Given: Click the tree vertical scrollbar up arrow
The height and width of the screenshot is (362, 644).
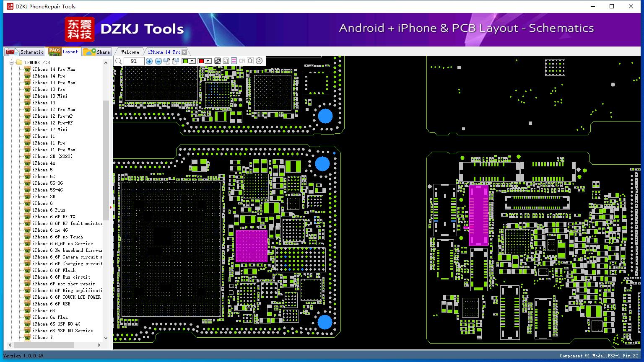Looking at the screenshot, I should (106, 63).
